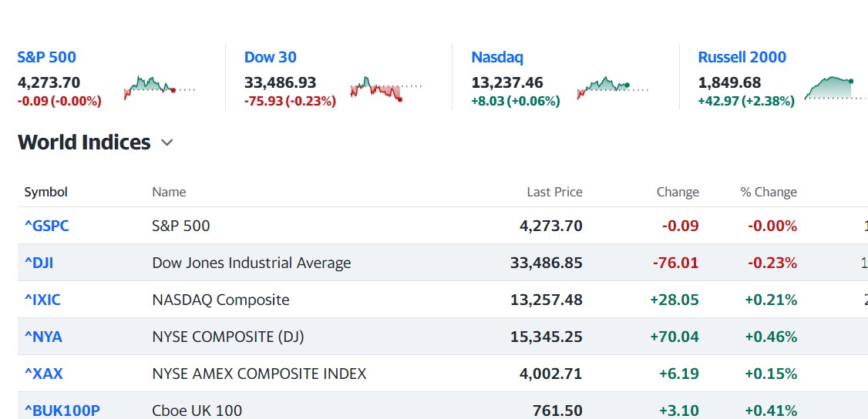The height and width of the screenshot is (419, 868).
Task: Select the Cboe UK 100 name cell
Action: point(197,411)
